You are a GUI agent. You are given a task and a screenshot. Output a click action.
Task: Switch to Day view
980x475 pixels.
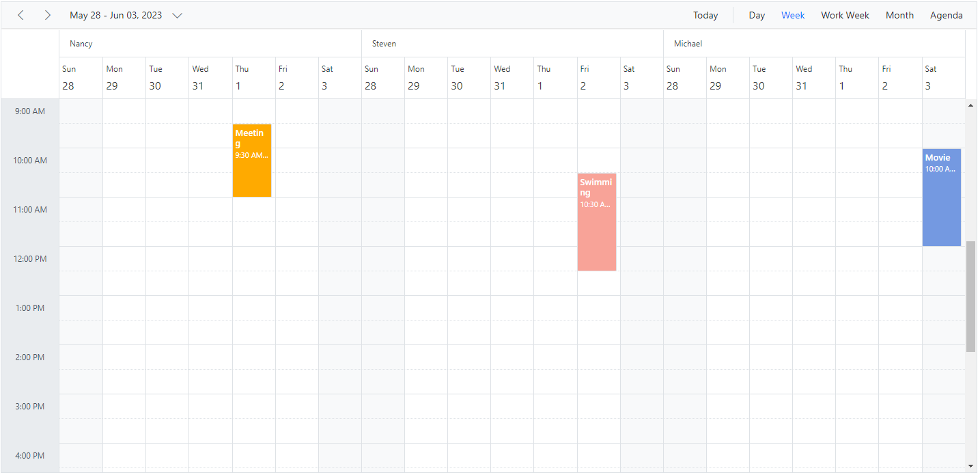[756, 15]
